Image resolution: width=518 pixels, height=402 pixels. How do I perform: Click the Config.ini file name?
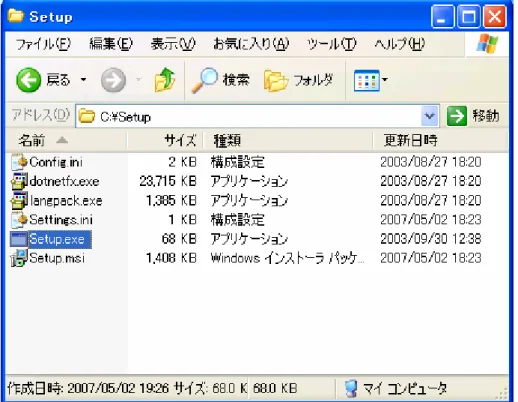[x=56, y=162]
